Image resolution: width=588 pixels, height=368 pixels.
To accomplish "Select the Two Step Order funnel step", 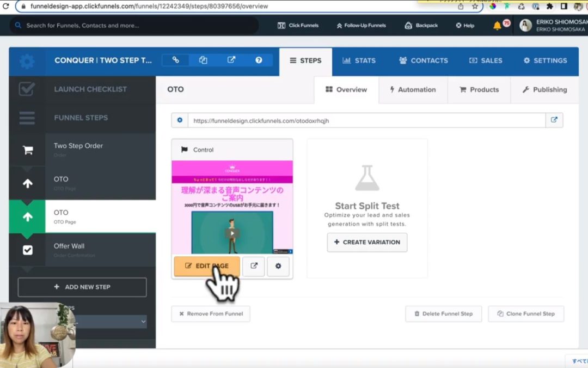I will tap(78, 149).
